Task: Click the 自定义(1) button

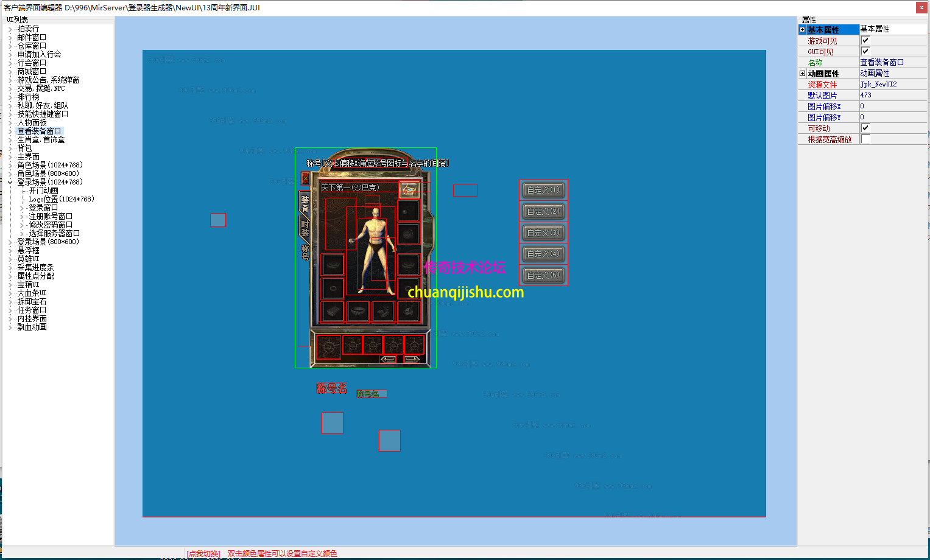Action: pos(543,189)
